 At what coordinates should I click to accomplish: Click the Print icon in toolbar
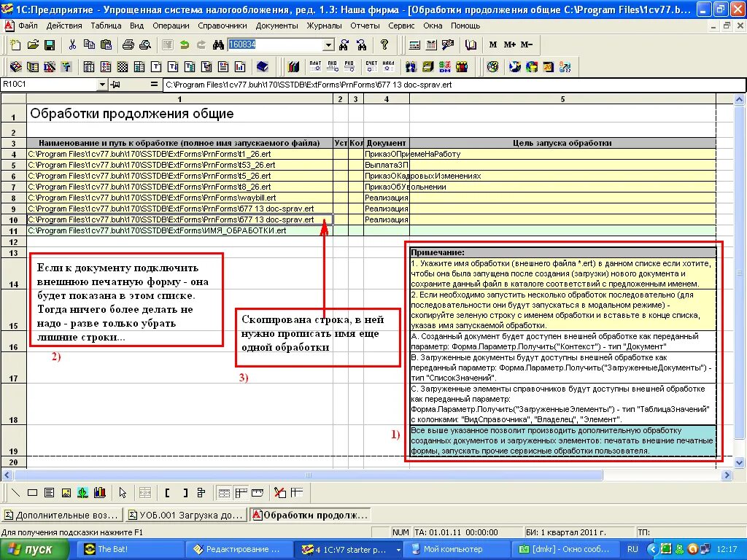[128, 44]
